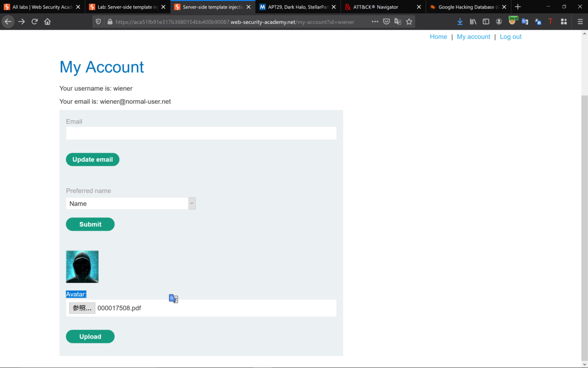This screenshot has width=588, height=368.
Task: Click the browser forward arrow
Action: (x=21, y=22)
